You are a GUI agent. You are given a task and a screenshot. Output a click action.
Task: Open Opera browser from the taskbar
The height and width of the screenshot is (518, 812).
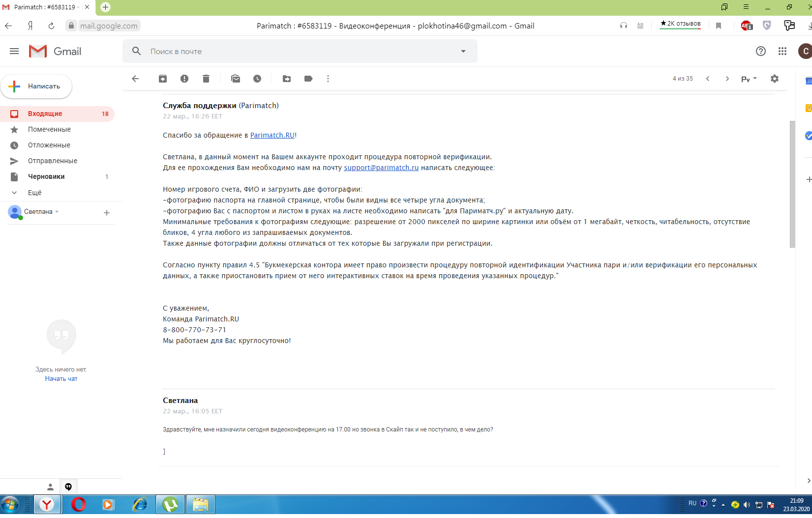[79, 504]
